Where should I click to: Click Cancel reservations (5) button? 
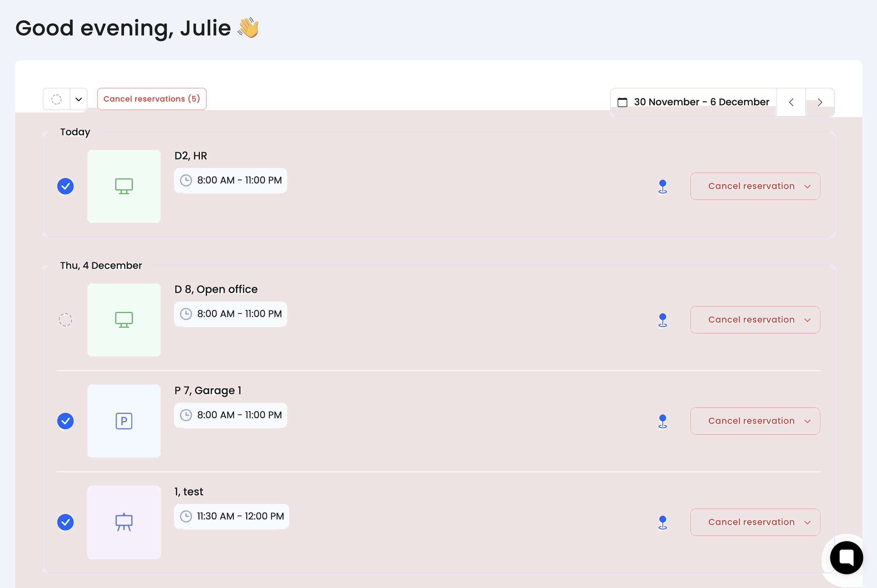[152, 99]
